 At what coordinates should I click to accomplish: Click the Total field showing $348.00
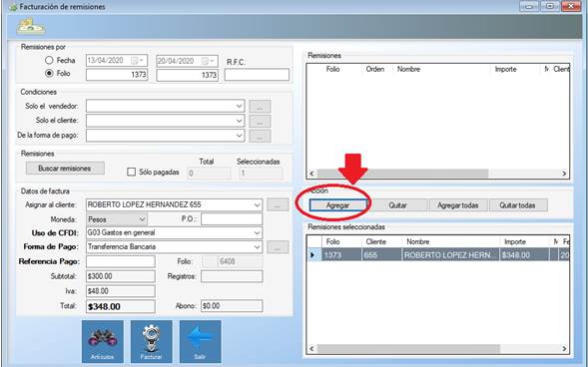click(121, 306)
